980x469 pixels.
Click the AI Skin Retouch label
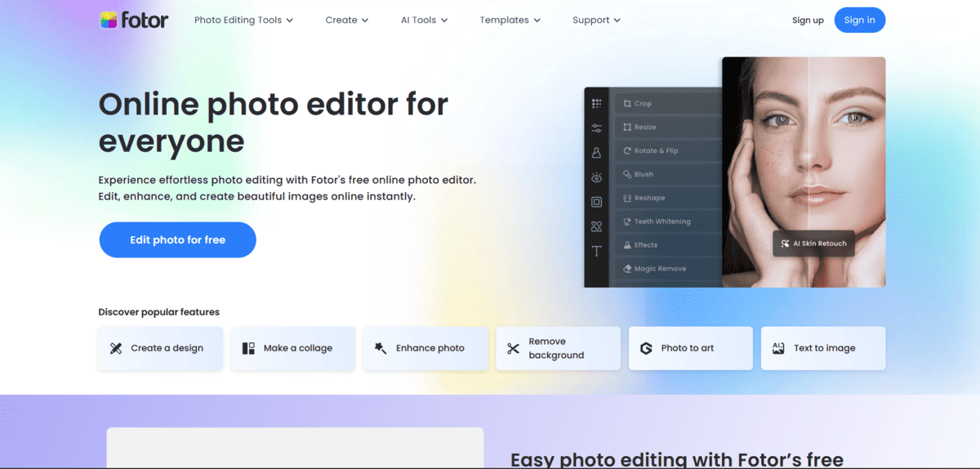click(813, 243)
